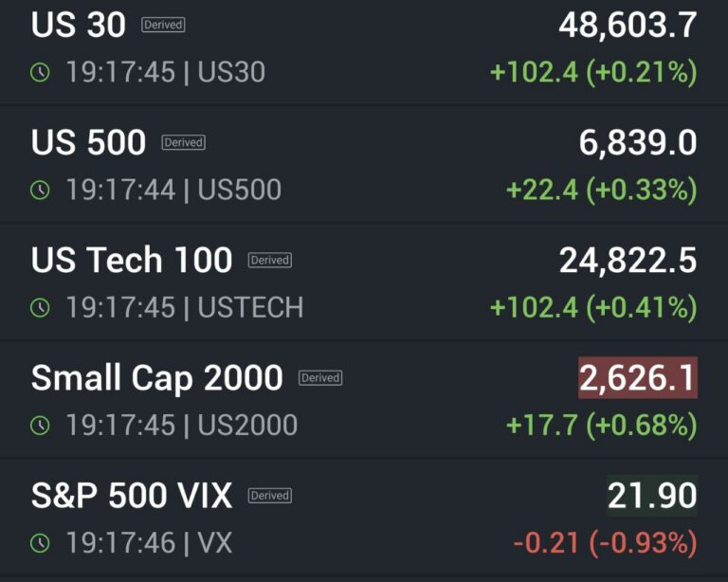Click the Derived badge next to US Tech 100
This screenshot has width=728, height=582.
click(x=269, y=261)
